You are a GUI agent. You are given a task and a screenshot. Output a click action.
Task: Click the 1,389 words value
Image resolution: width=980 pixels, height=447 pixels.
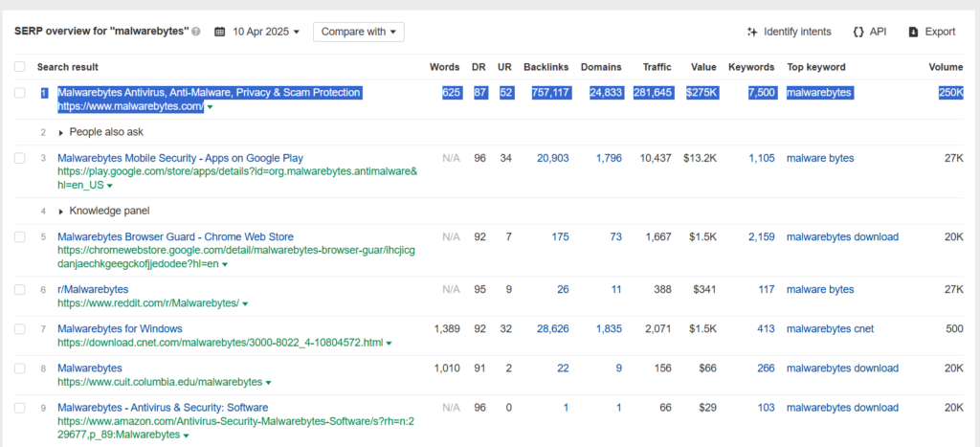[447, 329]
